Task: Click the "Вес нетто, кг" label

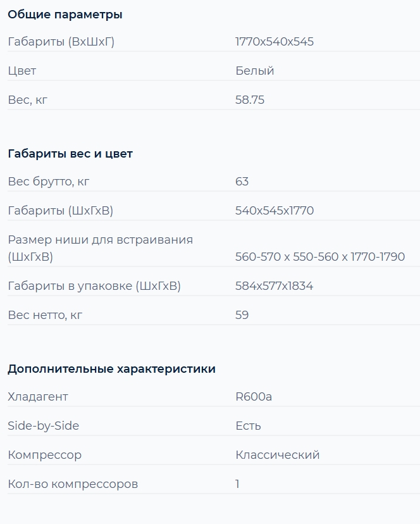Action: coord(45,315)
